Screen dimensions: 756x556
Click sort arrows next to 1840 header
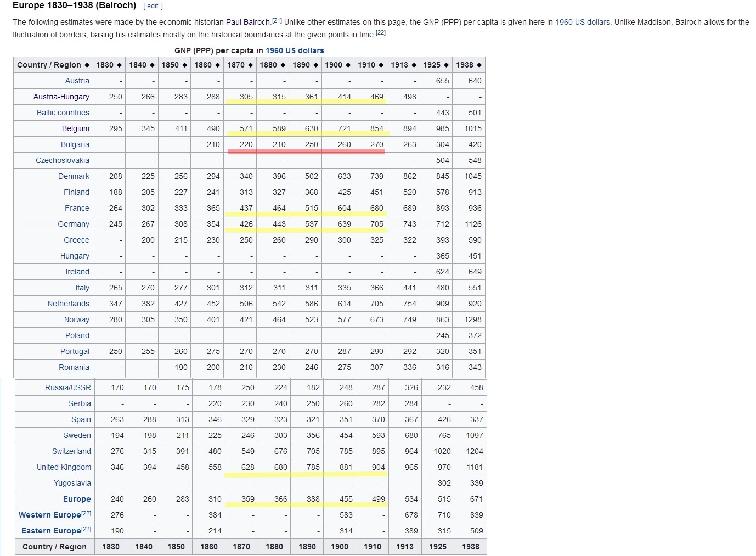click(152, 65)
